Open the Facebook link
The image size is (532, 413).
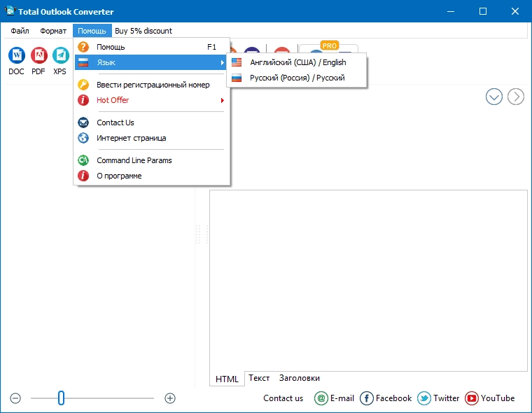[386, 398]
